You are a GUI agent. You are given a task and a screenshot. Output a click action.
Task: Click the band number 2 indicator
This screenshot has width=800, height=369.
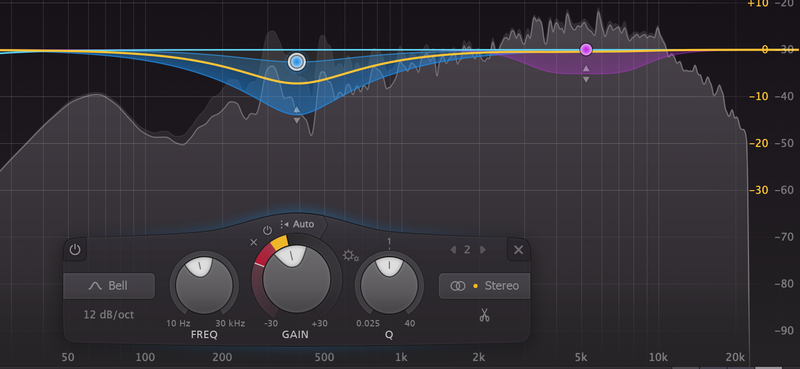click(x=467, y=250)
